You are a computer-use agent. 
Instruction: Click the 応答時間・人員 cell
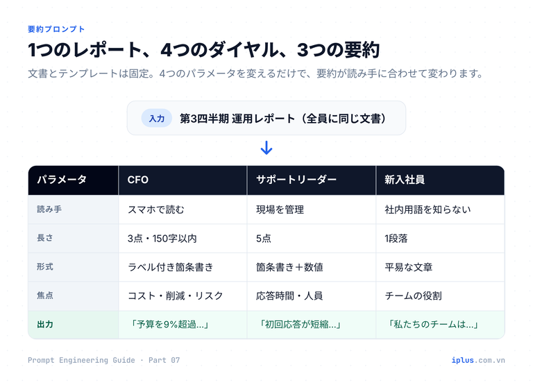coord(312,296)
